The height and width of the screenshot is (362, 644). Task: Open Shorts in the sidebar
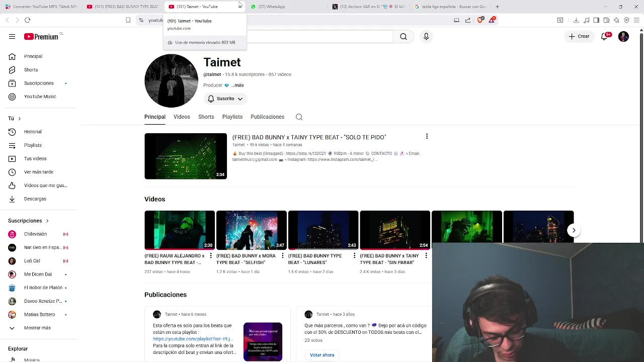click(31, 70)
